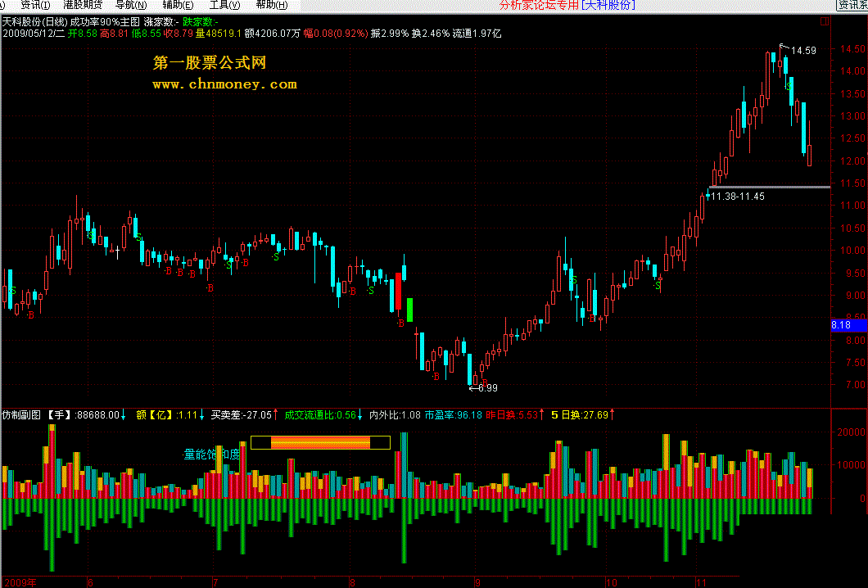Click the open price 开8.58

83,34
